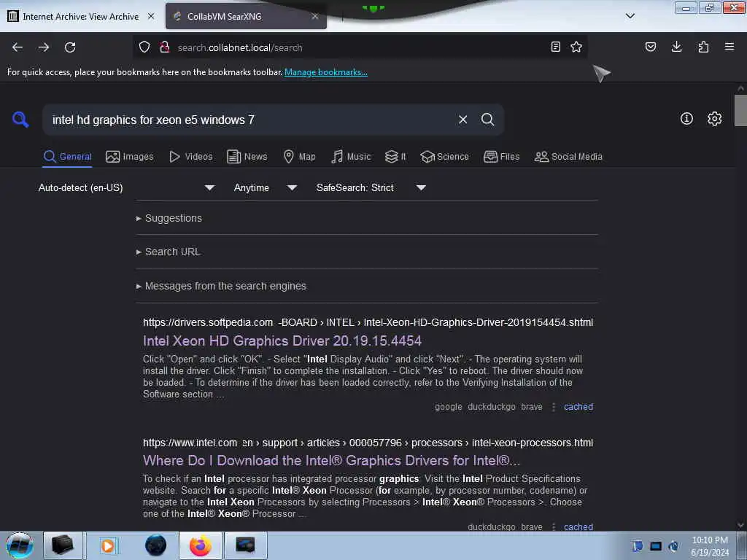The height and width of the screenshot is (560, 747).
Task: Open the Pocket save icon
Action: click(x=650, y=47)
